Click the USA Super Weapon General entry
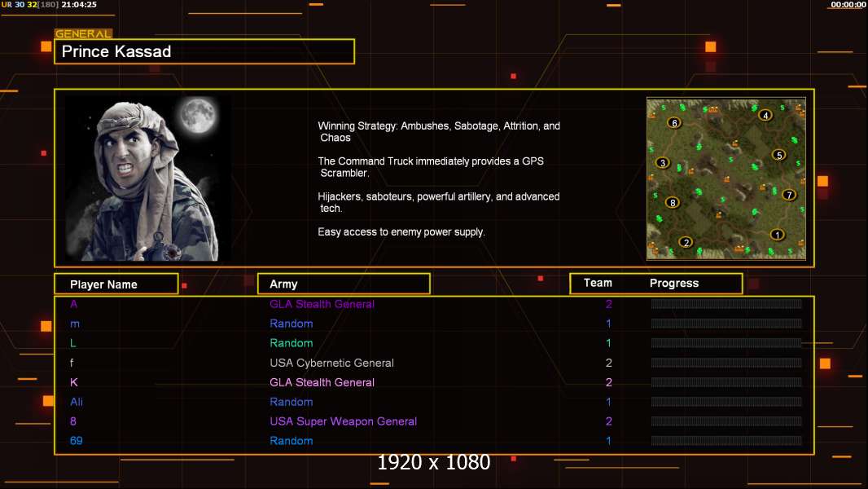The height and width of the screenshot is (489, 868). [344, 421]
